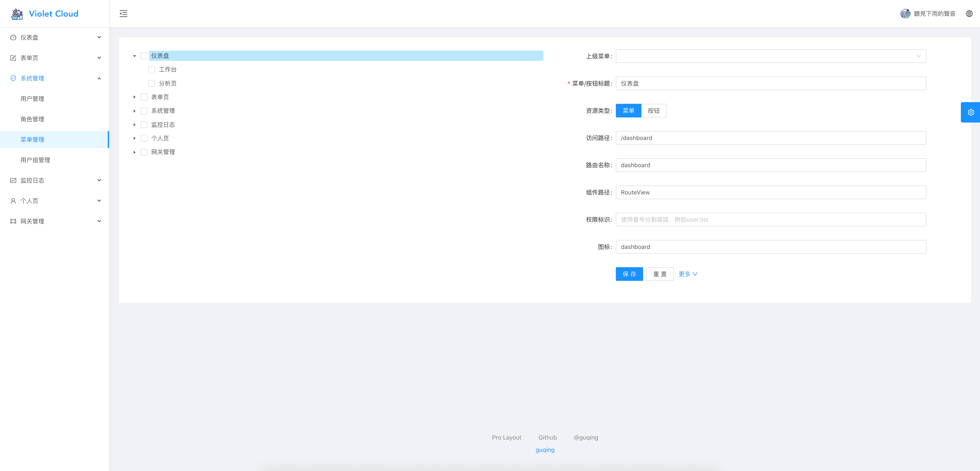Open the 上级菜单 dropdown
The image size is (980, 471).
point(770,56)
